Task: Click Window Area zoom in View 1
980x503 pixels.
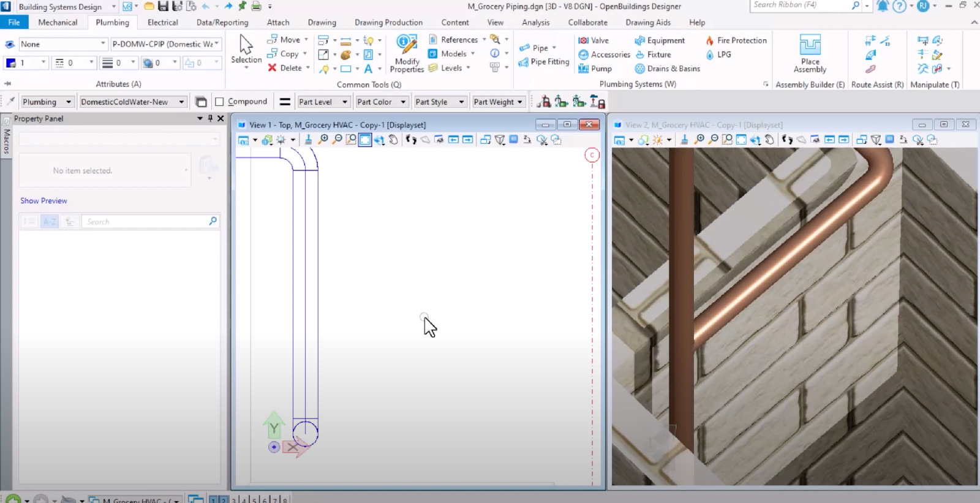Action: pos(351,140)
